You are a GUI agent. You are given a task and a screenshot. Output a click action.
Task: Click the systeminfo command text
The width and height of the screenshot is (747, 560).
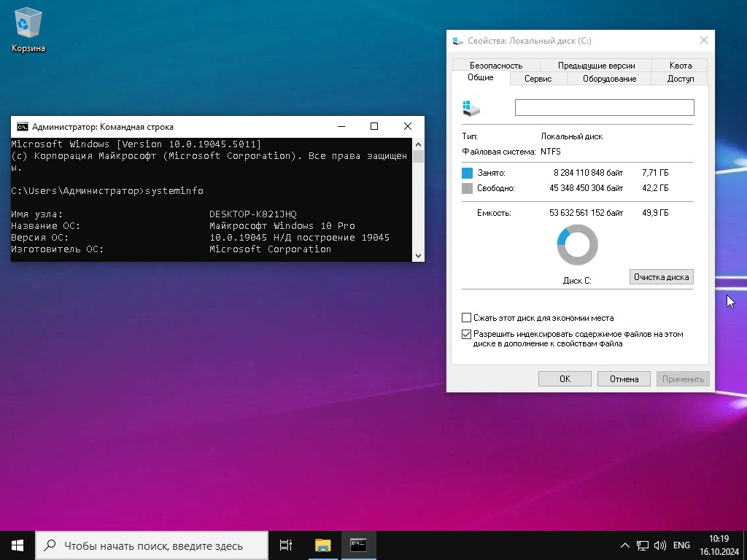(x=174, y=190)
